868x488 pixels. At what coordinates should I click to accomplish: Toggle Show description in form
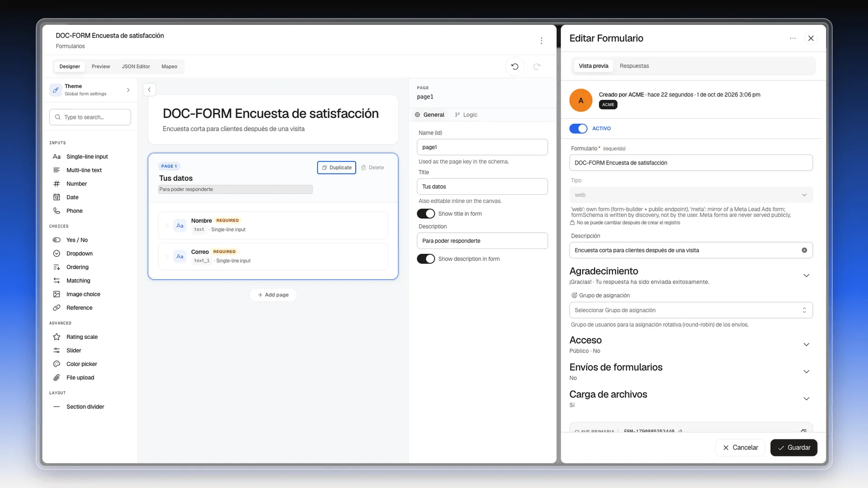click(426, 259)
